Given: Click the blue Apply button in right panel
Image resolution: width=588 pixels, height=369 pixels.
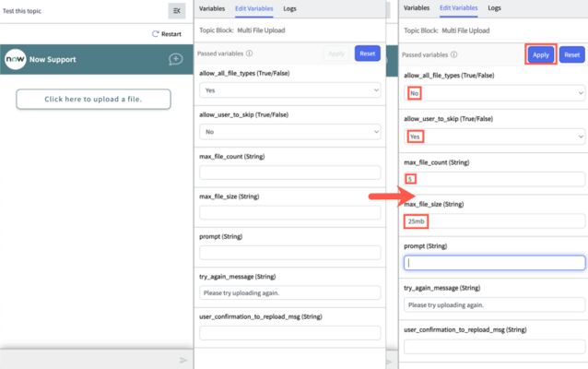Looking at the screenshot, I should [x=541, y=54].
